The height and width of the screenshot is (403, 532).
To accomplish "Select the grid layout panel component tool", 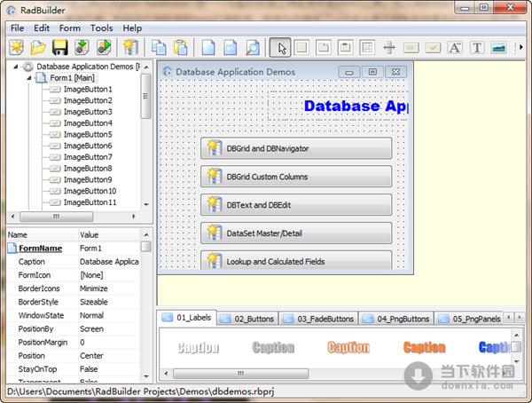I will (x=367, y=47).
